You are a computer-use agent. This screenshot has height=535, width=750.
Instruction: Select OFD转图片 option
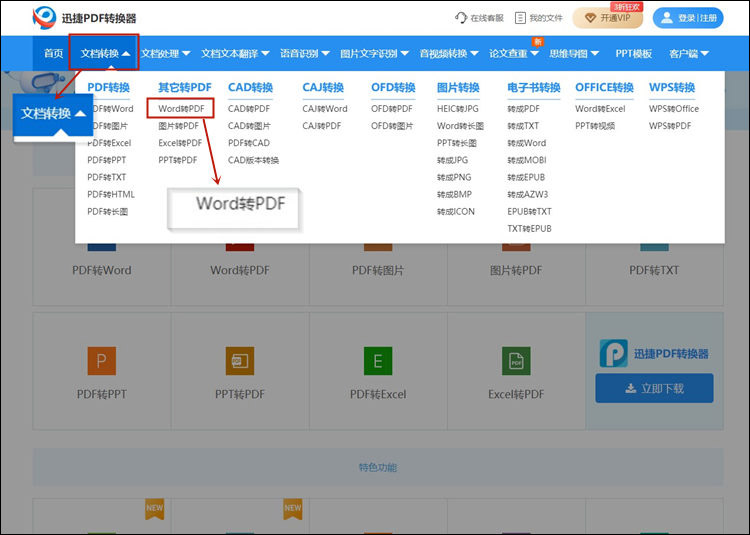click(392, 126)
